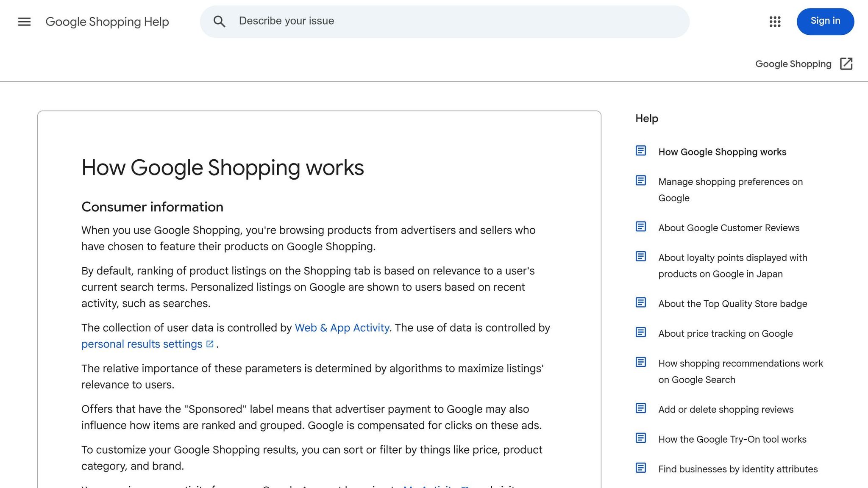Open the Google apps grid
868x488 pixels.
775,22
